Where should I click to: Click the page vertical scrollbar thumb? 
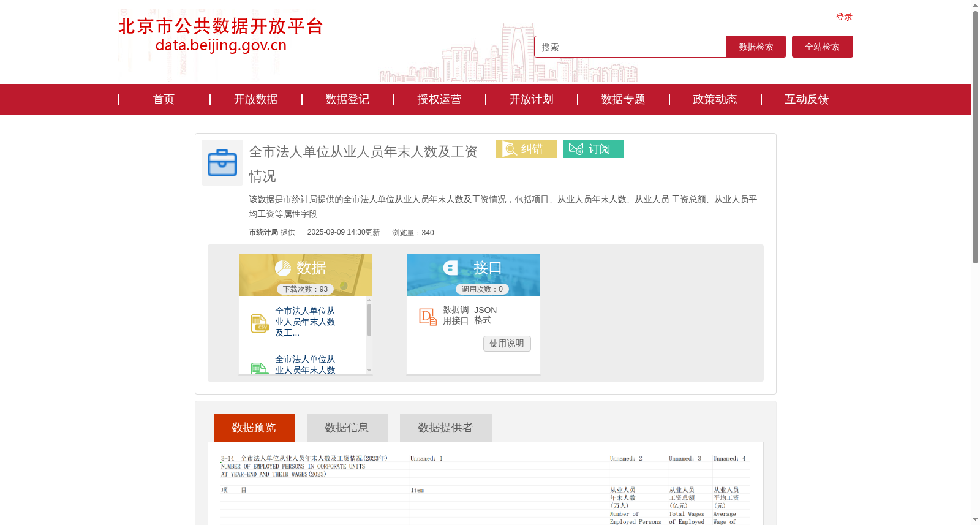pyautogui.click(x=975, y=137)
